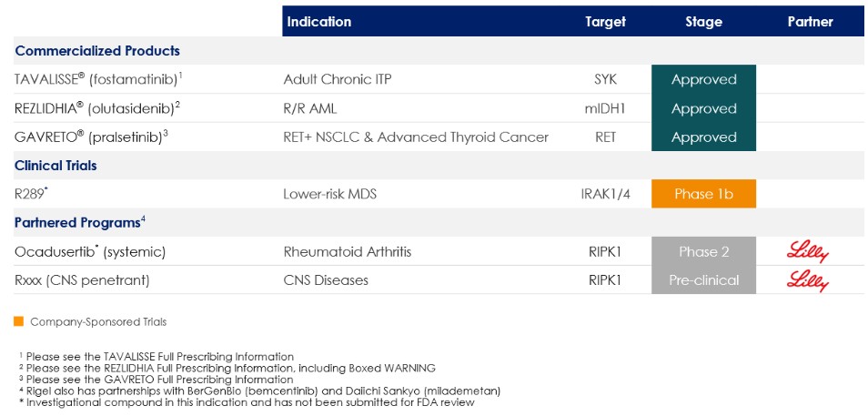Click the REZLIDHIA (olutasidenib) product name
Viewport: 868px width, 416px height.
point(97,108)
